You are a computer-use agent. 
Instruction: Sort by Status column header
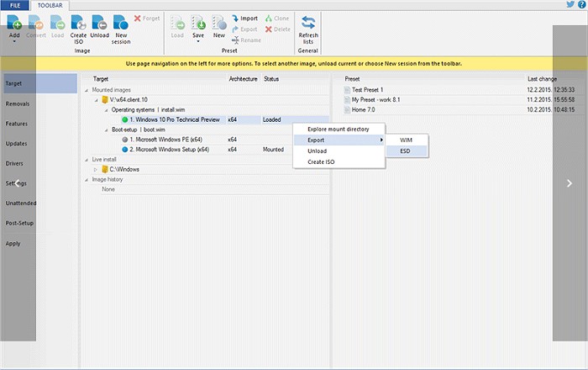click(x=271, y=79)
